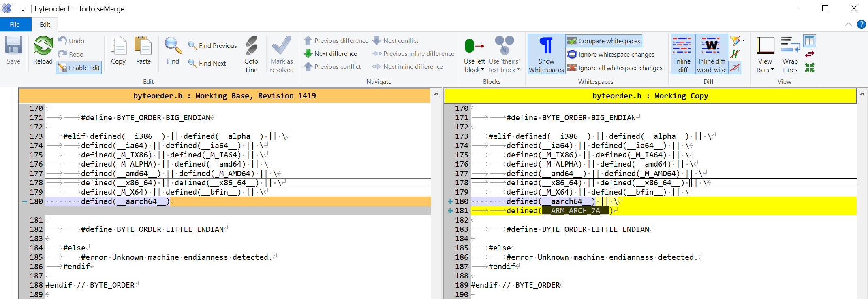This screenshot has width=868, height=299.
Task: Click '#error Unknown machine endianness' in right pane
Action: click(x=602, y=257)
